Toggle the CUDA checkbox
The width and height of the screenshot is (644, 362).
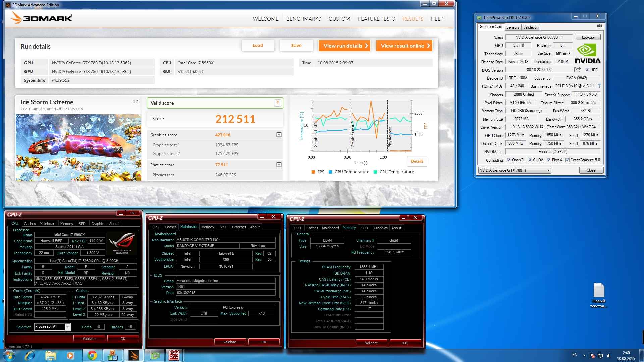coord(530,160)
